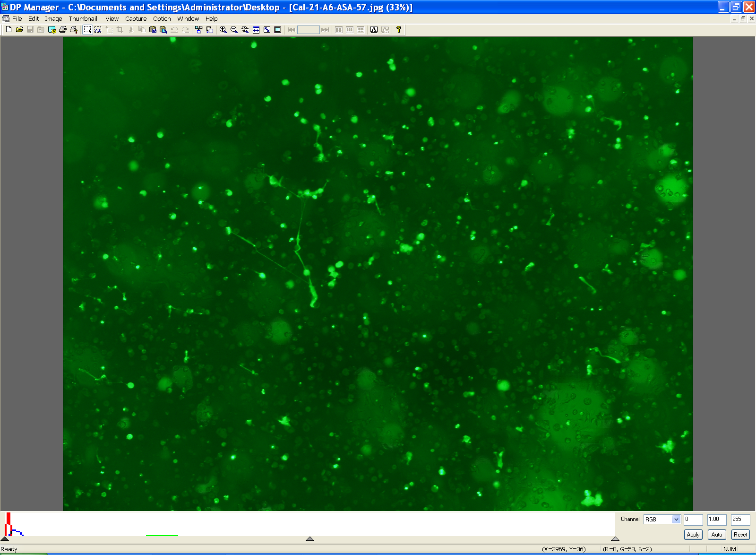Click the Paste clipboard icon
The image size is (756, 555).
click(153, 29)
